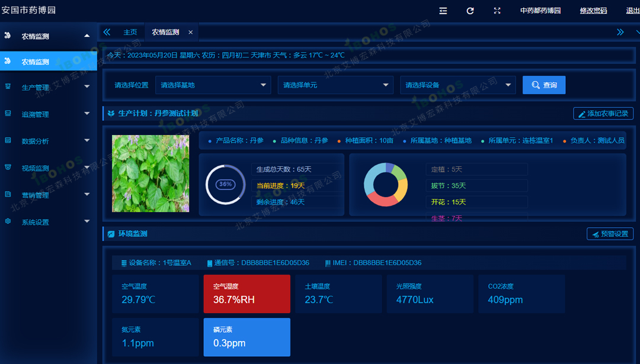Image resolution: width=640 pixels, height=364 pixels.
Task: Open the 请选择设备 dropdown
Action: click(x=457, y=85)
